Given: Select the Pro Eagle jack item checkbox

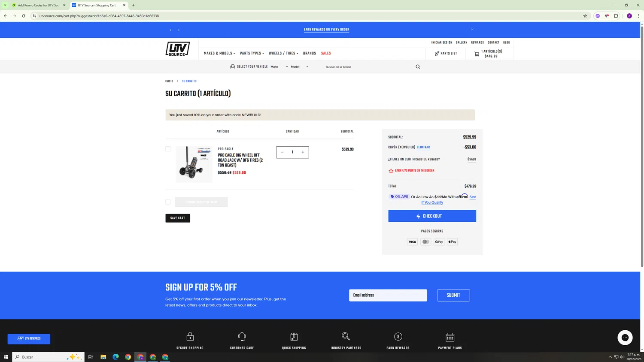Looking at the screenshot, I should pyautogui.click(x=168, y=149).
